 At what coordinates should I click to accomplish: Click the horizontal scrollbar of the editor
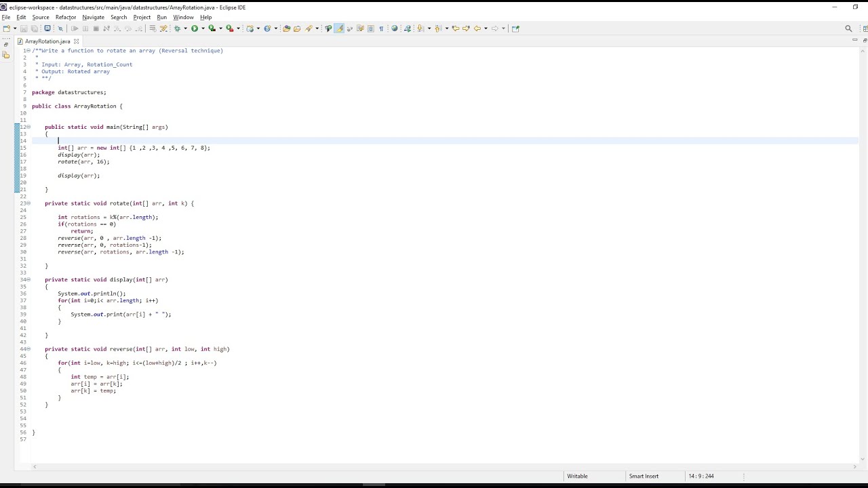coord(444,466)
